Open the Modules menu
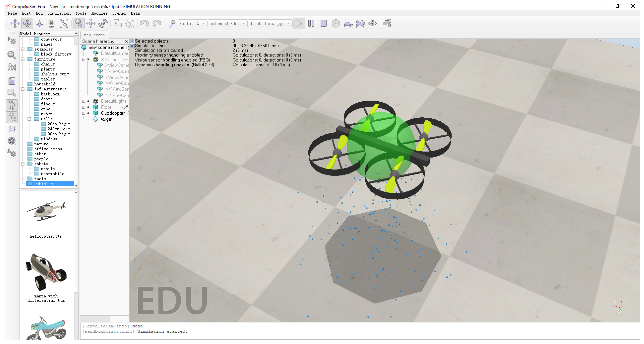The height and width of the screenshot is (344, 644). click(99, 13)
